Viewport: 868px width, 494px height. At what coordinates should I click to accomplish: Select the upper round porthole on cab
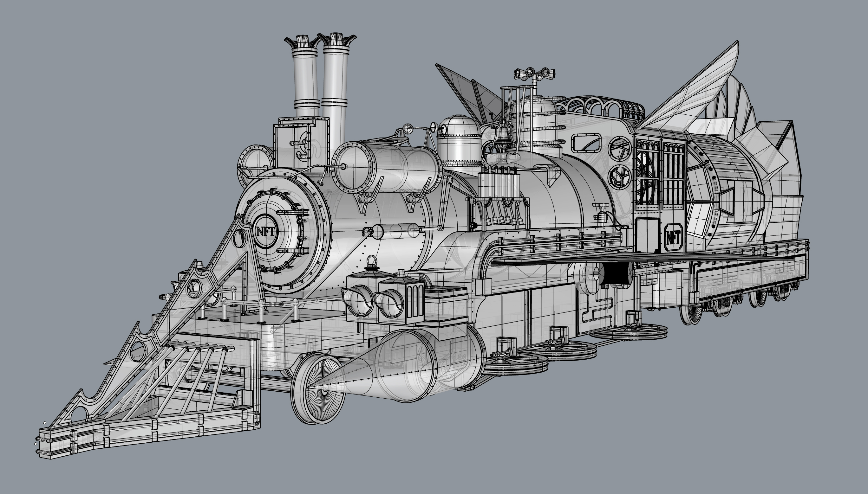pyautogui.click(x=620, y=149)
